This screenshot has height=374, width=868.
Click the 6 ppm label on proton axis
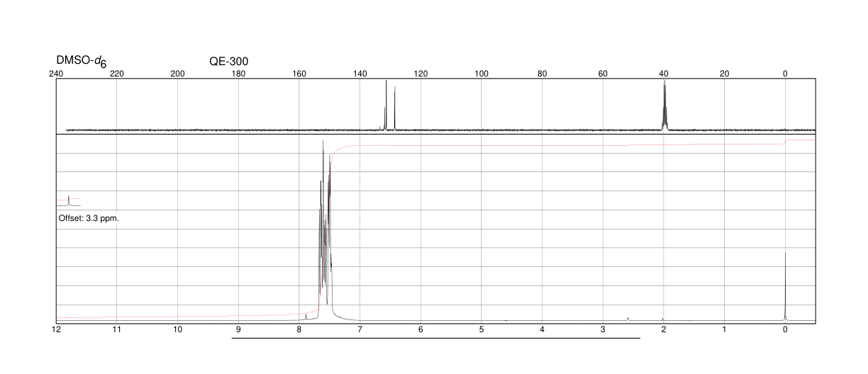(x=421, y=329)
